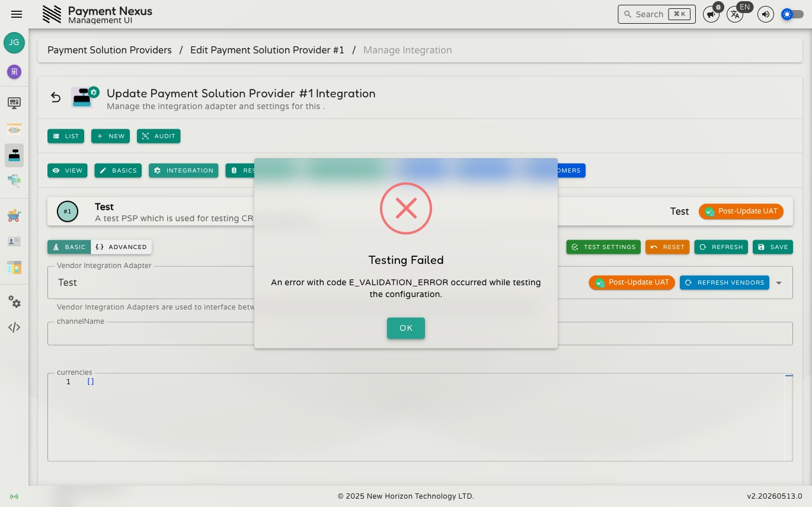Click the Post-Update UAT badge in provider card
The image size is (812, 507).
point(741,212)
